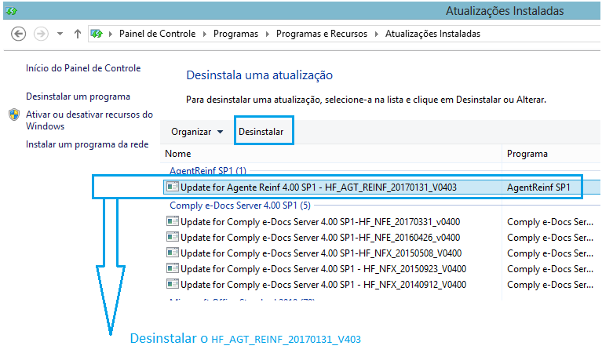Click Painel de Controle breadcrumb
602x364 pixels.
(x=158, y=34)
